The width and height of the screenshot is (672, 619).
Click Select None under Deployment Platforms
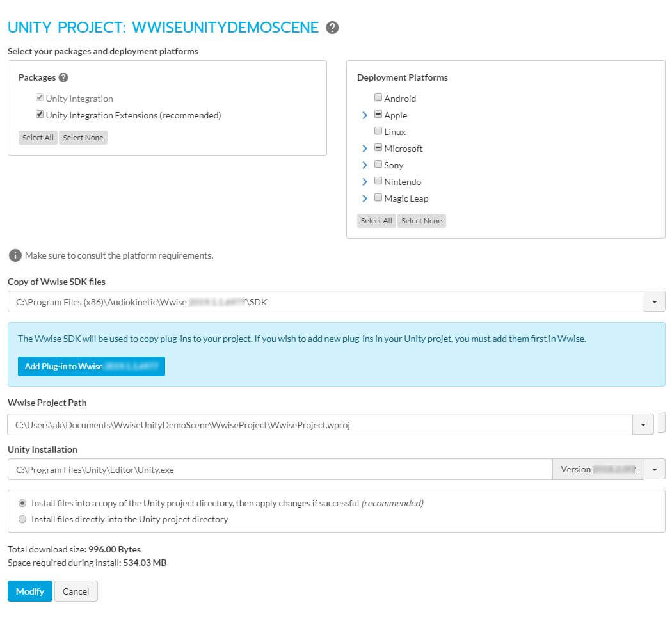pyautogui.click(x=422, y=221)
